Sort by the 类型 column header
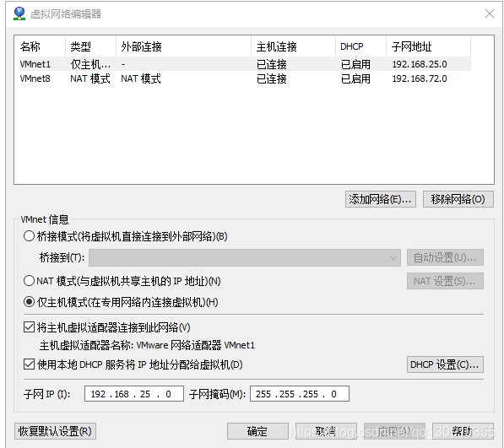Image resolution: width=504 pixels, height=448 pixels. tap(90, 46)
